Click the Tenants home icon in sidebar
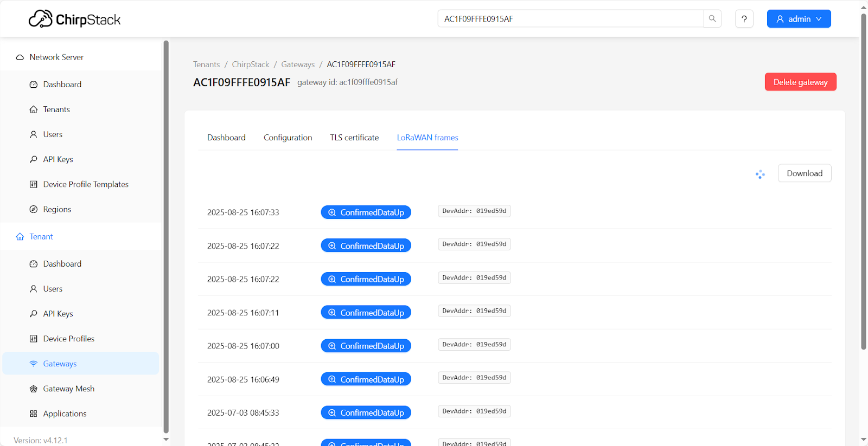 34,109
